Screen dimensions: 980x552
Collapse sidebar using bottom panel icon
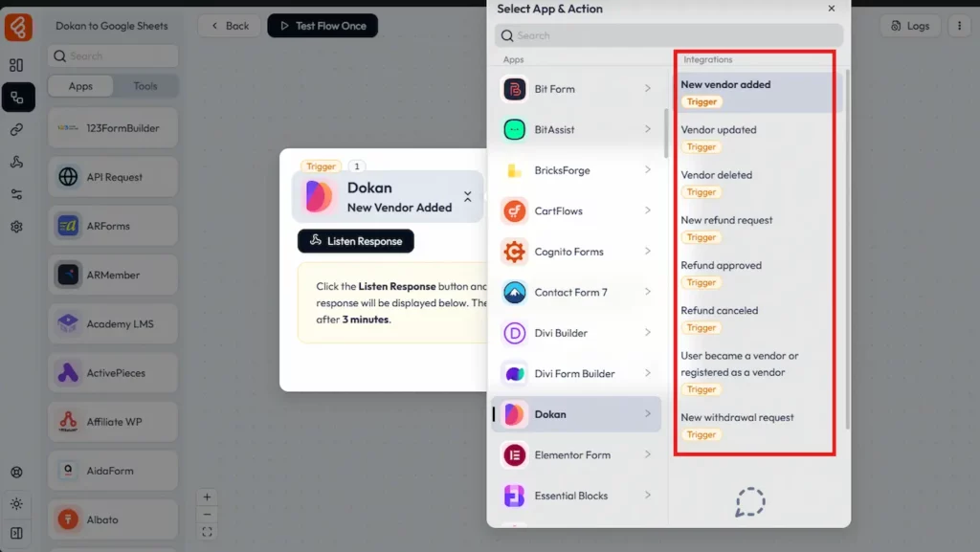pos(16,533)
